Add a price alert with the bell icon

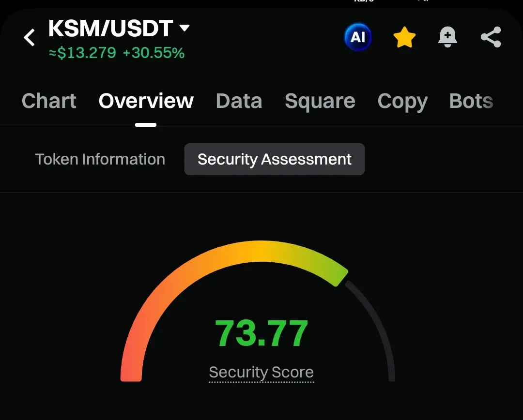click(x=447, y=37)
